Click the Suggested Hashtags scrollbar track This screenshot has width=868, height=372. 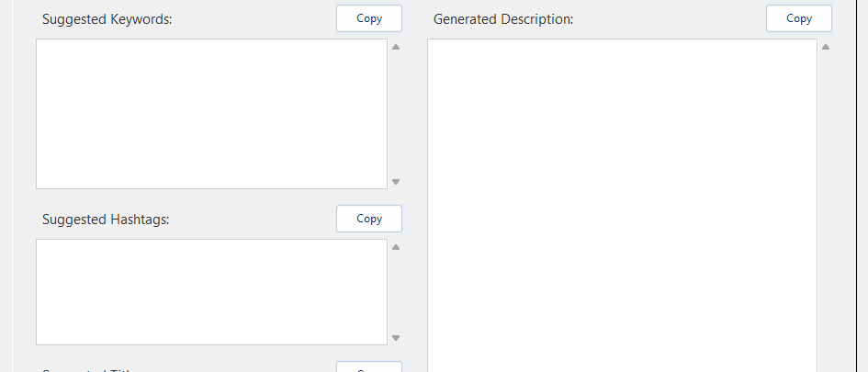[396, 292]
